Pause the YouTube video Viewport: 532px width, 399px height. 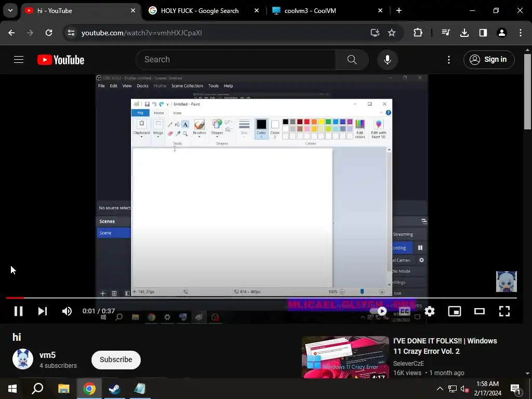(x=18, y=311)
